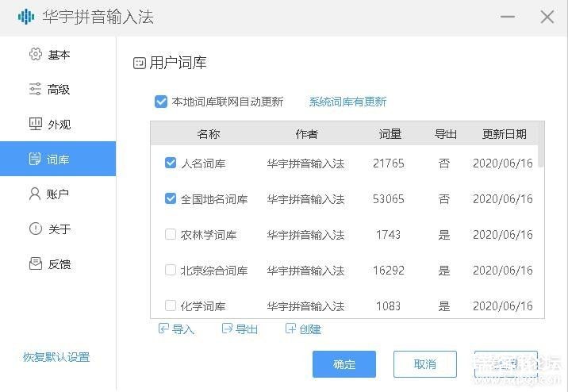Click the 导出 arrow icon

(227, 329)
